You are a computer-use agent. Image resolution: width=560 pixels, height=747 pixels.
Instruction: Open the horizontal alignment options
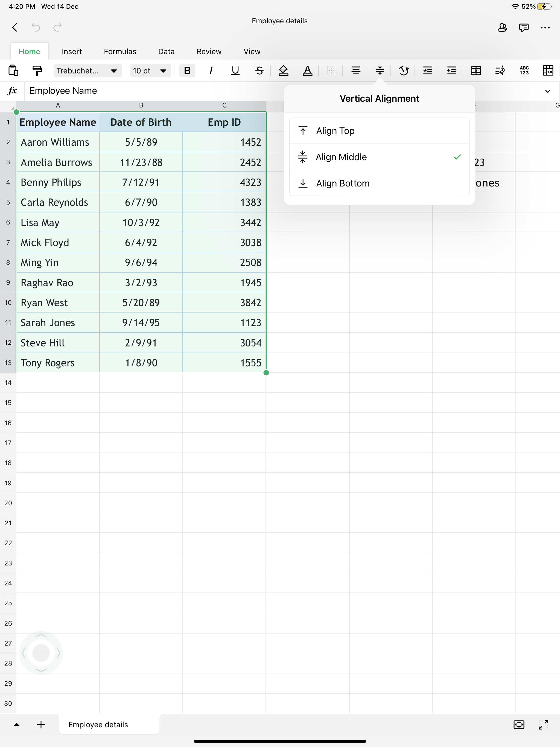356,71
